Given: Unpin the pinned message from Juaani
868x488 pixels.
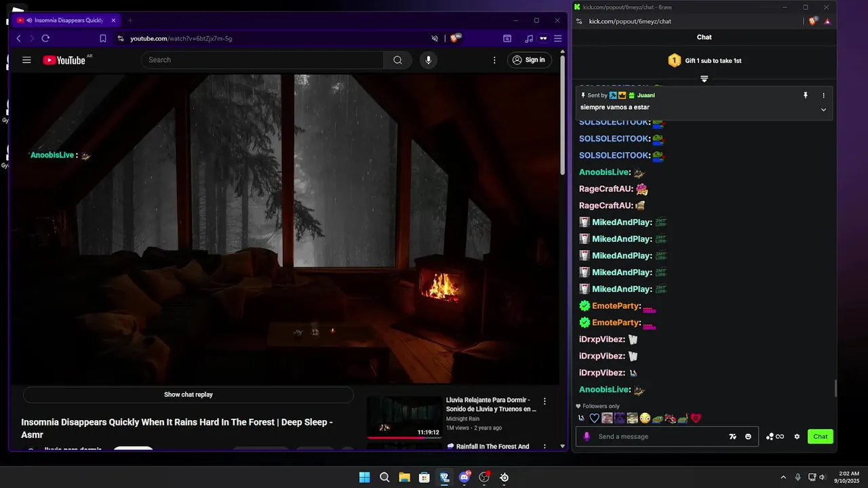Looking at the screenshot, I should pyautogui.click(x=806, y=96).
